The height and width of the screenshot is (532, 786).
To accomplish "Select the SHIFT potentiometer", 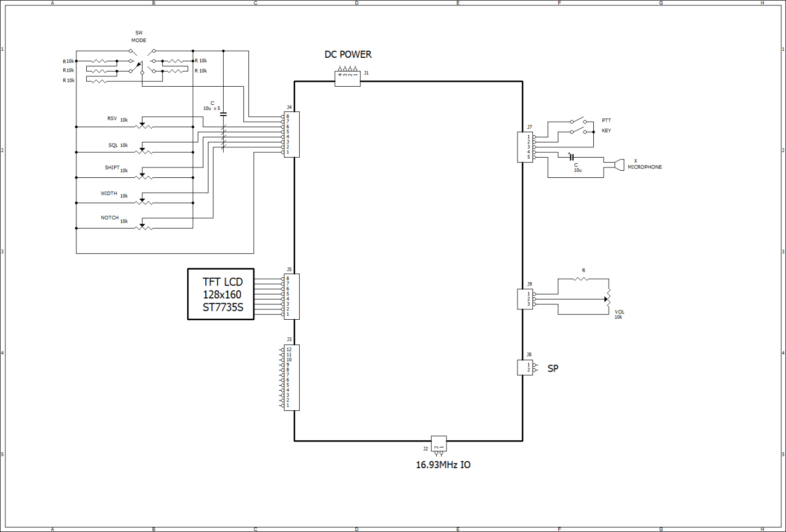I will (x=144, y=176).
